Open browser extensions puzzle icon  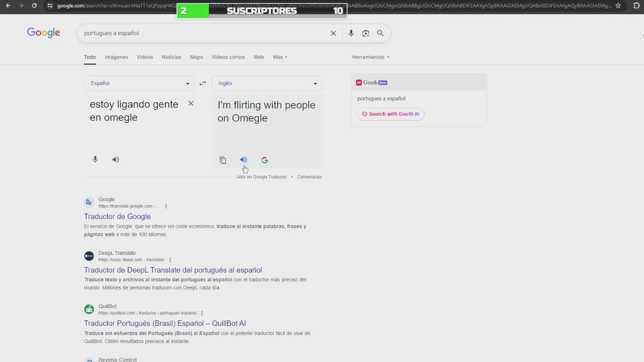636,6
